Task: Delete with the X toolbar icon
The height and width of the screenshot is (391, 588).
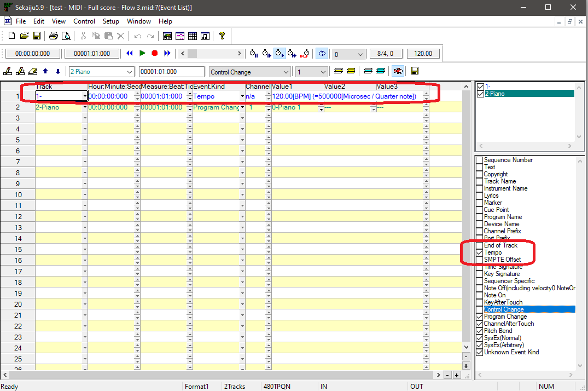Action: [x=120, y=36]
